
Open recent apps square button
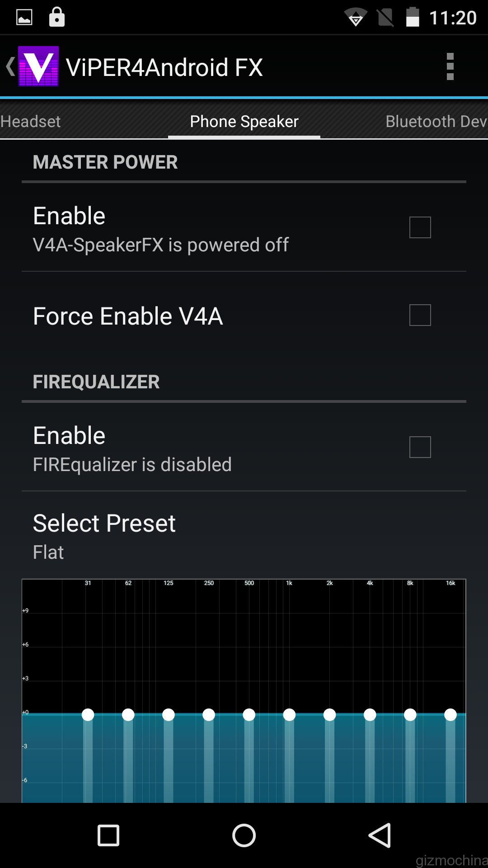[x=108, y=835]
